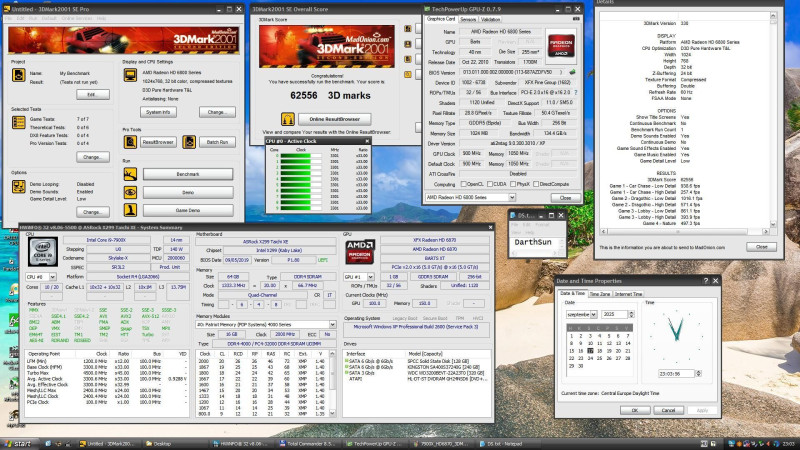Enable the DirectCompute checkbox in GPU-Z
800x450 pixels.
(536, 184)
